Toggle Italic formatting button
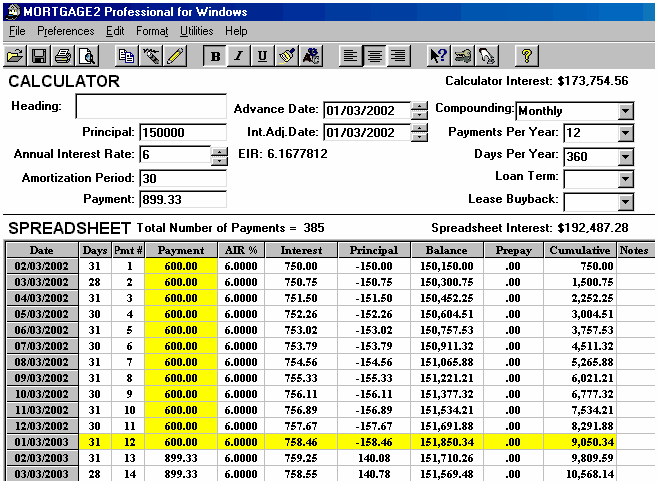Viewport: 657px width, 483px height. [x=239, y=55]
